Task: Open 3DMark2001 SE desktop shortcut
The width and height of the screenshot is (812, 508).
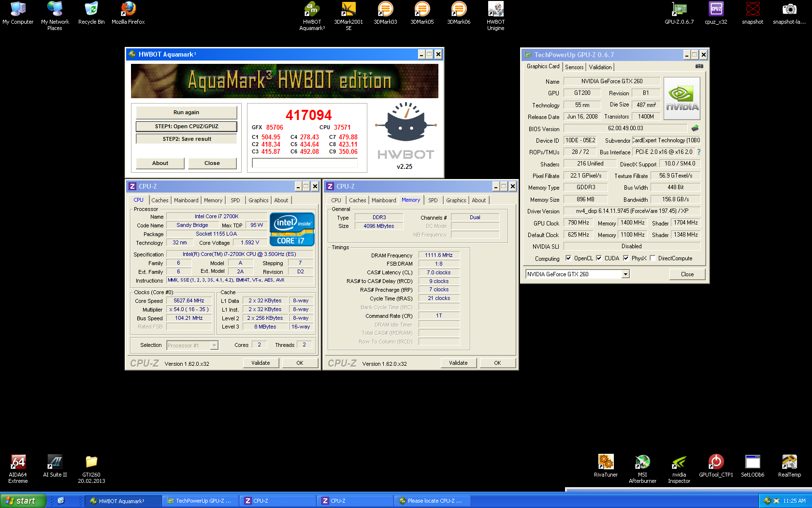Action: [348, 16]
